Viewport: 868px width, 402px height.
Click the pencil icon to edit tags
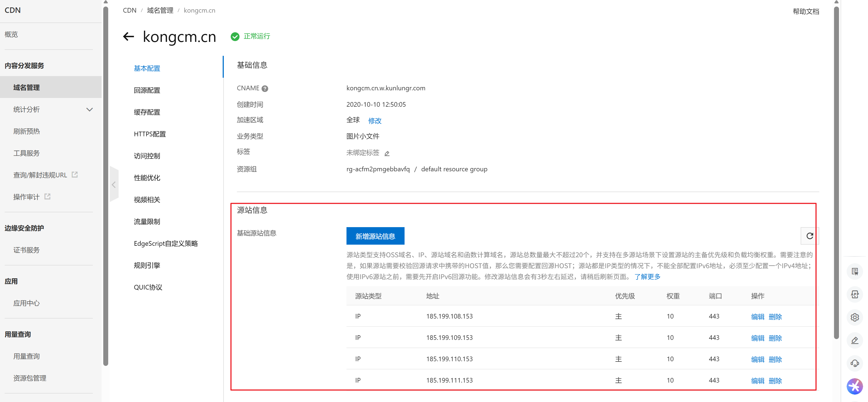tap(387, 154)
